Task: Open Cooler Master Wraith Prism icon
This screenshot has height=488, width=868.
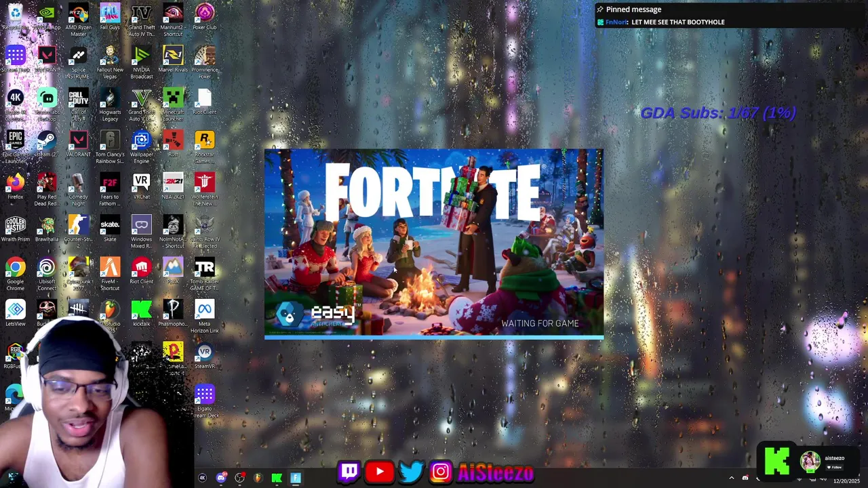Action: pyautogui.click(x=15, y=229)
